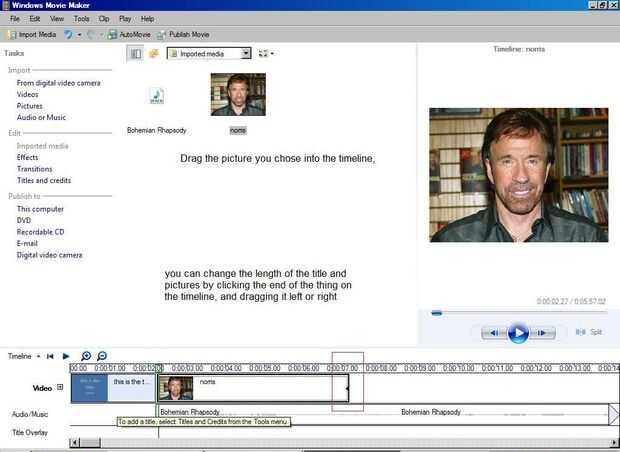
Task: Open the thumbnail views dropdown icon
Action: point(266,53)
